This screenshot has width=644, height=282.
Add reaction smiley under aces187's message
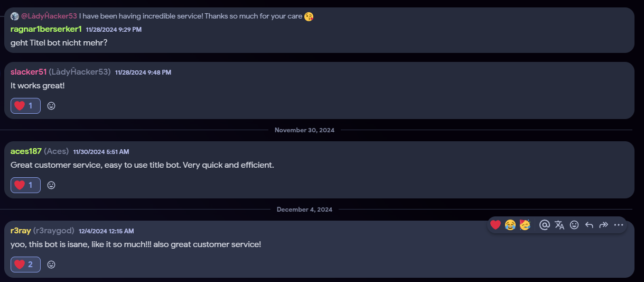pyautogui.click(x=51, y=185)
